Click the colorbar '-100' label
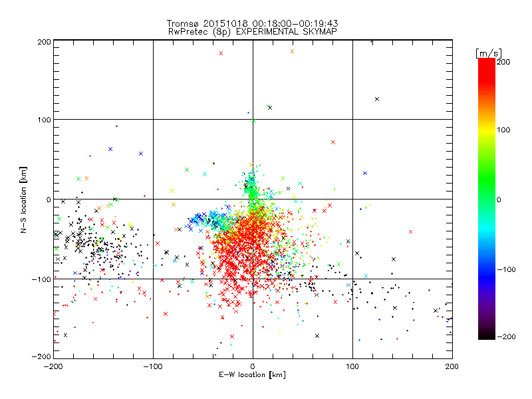This screenshot has width=532, height=399. pos(506,270)
